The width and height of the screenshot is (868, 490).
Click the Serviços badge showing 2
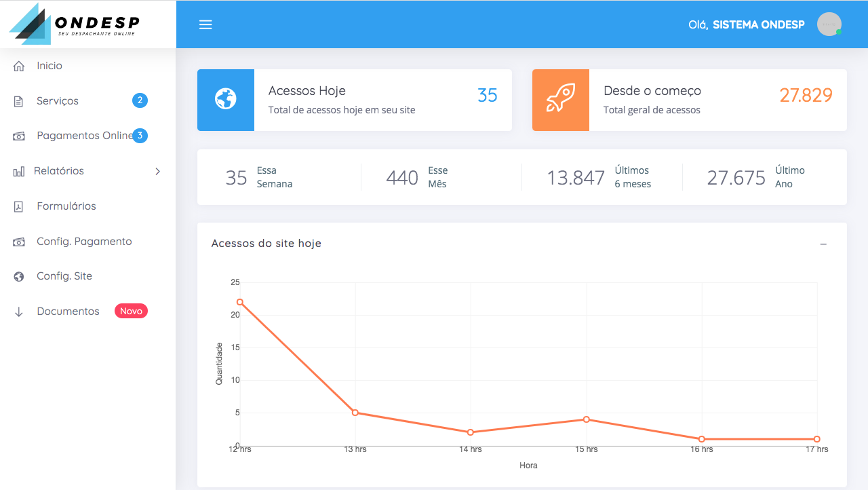click(140, 100)
